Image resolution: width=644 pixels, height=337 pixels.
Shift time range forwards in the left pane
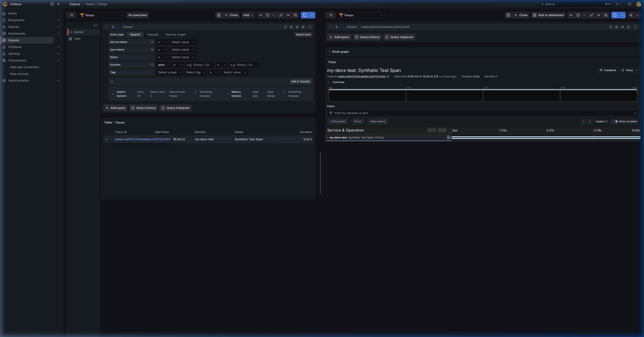[x=288, y=15]
